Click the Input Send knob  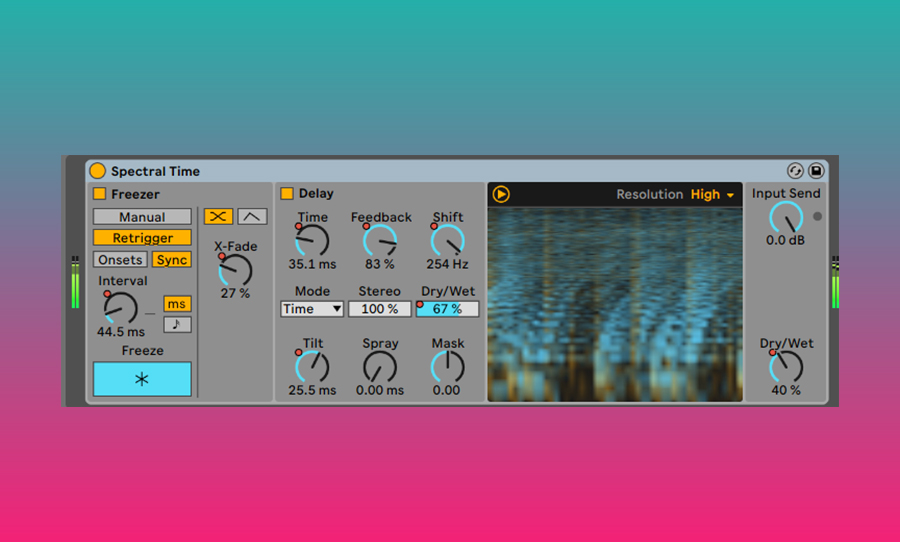coord(786,218)
